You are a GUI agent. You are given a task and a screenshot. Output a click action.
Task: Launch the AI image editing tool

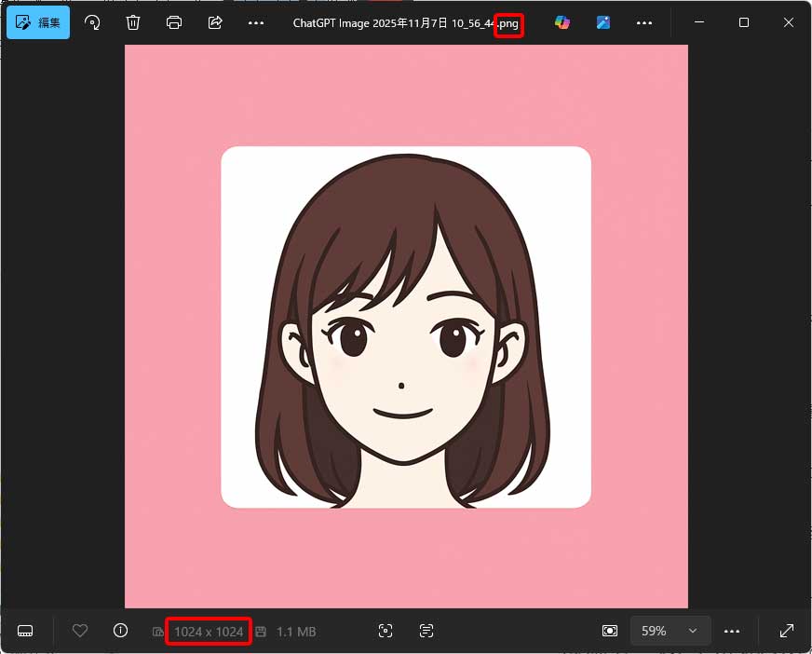point(602,21)
